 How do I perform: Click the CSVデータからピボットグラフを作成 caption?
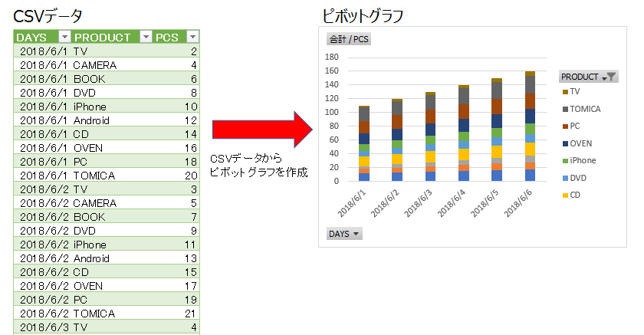click(x=259, y=165)
